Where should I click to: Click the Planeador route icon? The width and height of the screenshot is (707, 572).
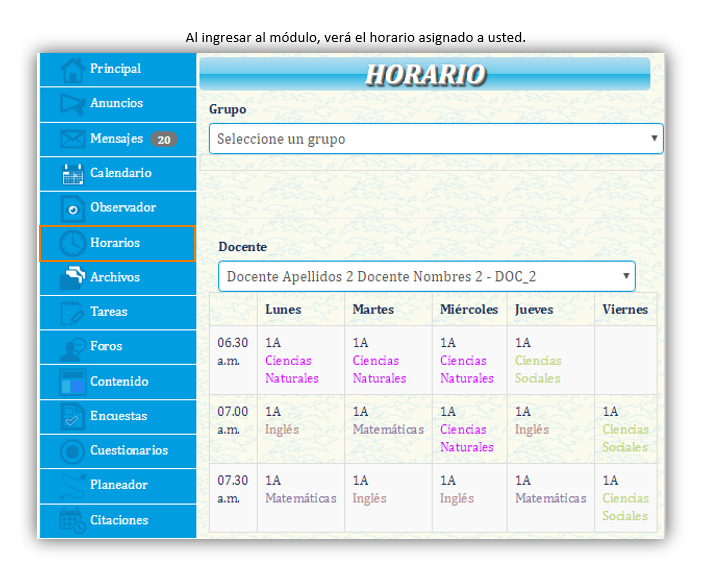(72, 486)
